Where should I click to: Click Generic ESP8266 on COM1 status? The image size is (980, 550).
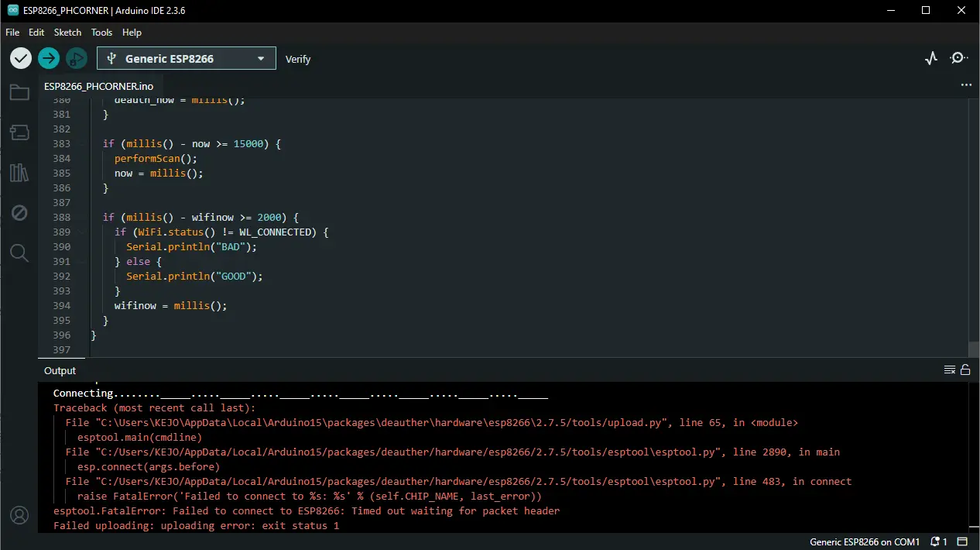click(865, 541)
